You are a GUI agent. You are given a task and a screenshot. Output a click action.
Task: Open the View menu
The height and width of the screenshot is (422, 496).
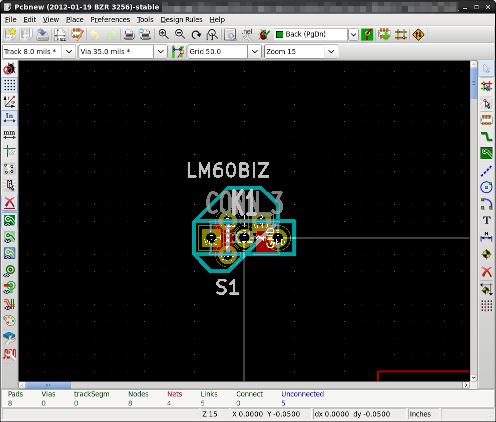tap(51, 20)
